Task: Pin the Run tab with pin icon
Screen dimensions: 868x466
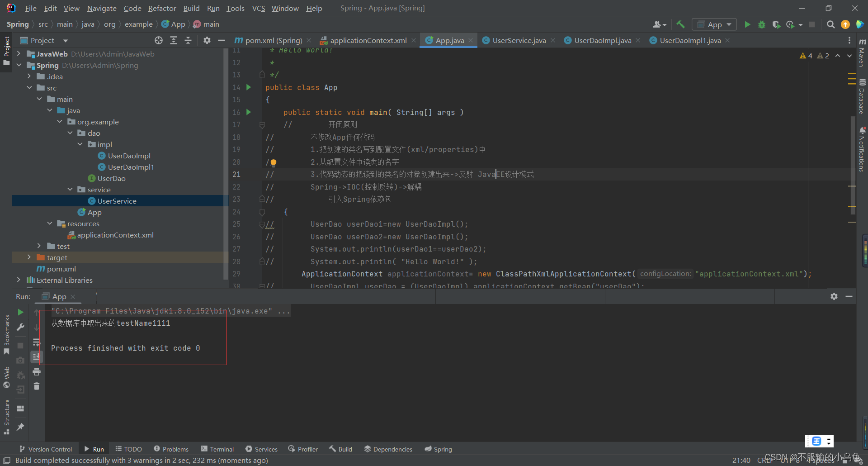Action: tap(20, 427)
